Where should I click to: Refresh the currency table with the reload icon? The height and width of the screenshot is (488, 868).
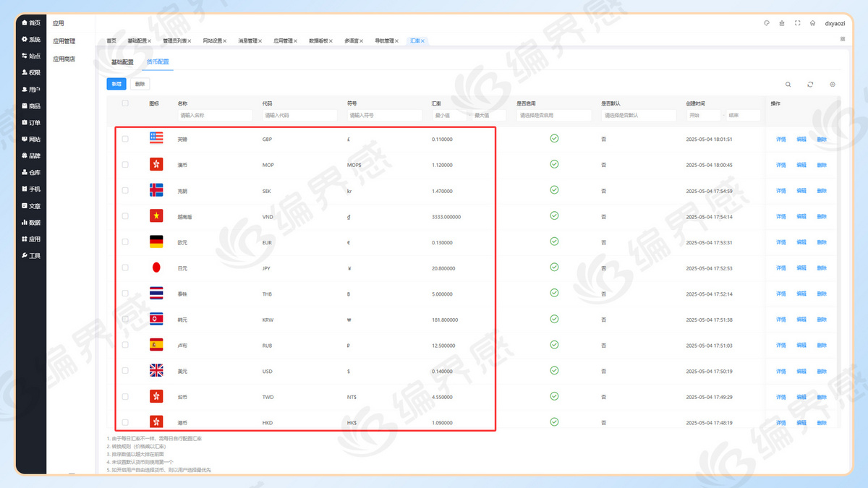tap(810, 85)
